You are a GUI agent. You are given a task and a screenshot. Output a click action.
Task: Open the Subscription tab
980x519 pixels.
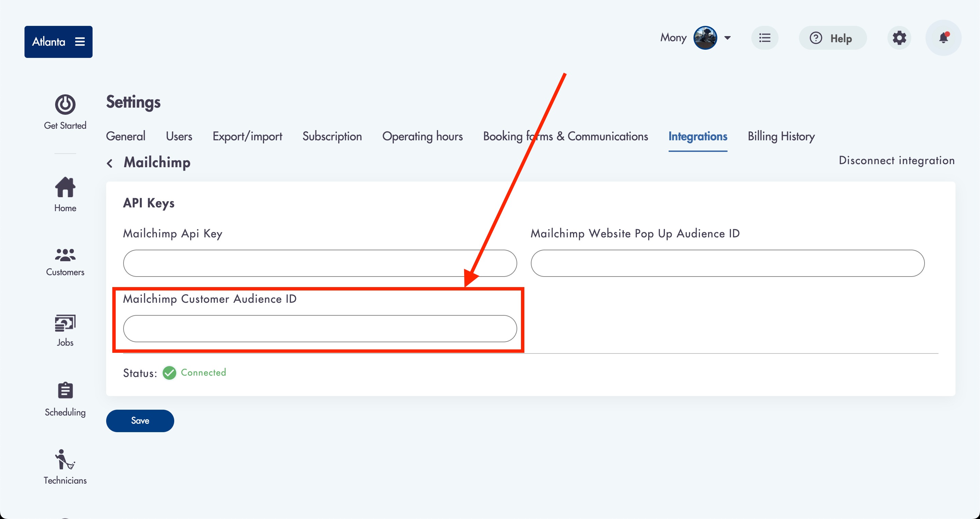332,136
